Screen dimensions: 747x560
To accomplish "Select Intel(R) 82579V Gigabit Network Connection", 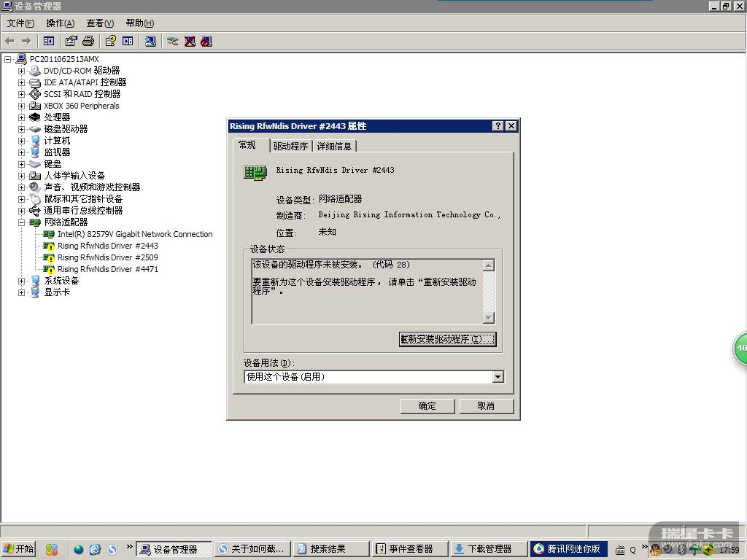I will [135, 234].
